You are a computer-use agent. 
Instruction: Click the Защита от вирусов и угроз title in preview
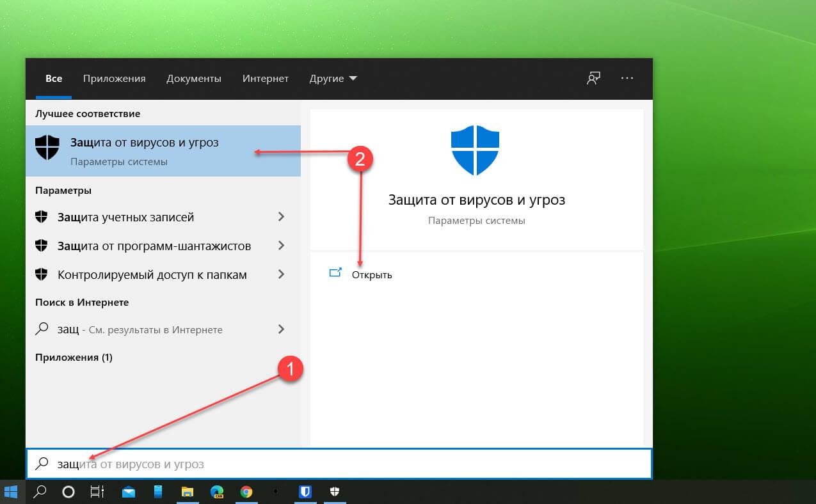click(477, 200)
